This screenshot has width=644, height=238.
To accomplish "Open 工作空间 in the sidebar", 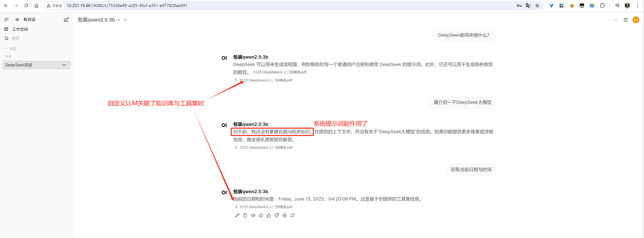I will [20, 29].
